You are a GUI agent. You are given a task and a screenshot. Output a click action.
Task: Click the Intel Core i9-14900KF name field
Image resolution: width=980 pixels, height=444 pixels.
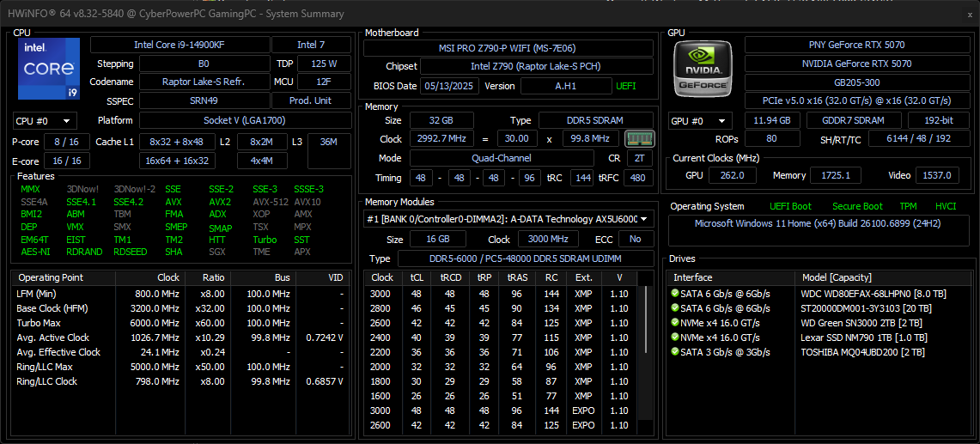click(x=180, y=45)
